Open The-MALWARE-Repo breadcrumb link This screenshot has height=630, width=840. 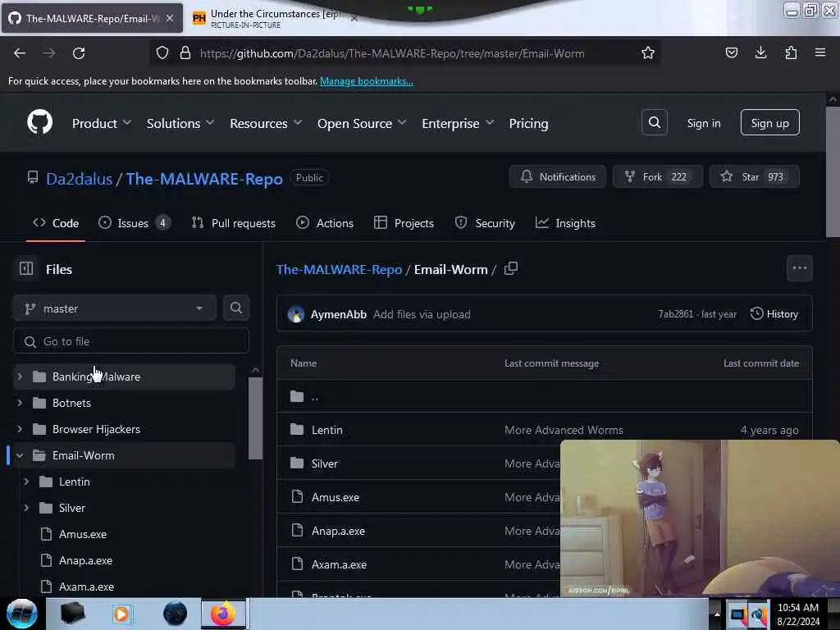[x=339, y=269]
